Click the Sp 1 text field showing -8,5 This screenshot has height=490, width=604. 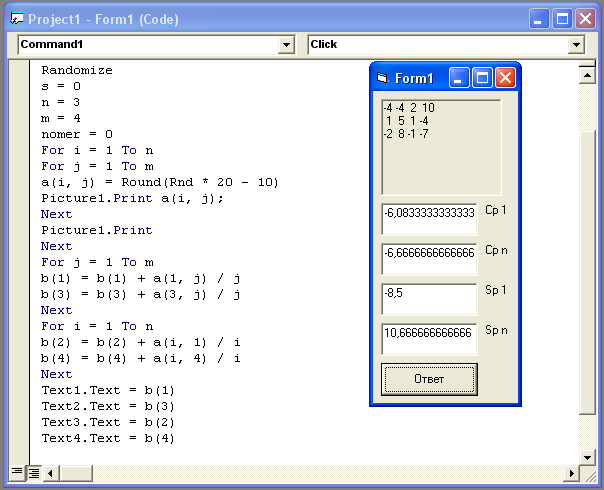(429, 299)
